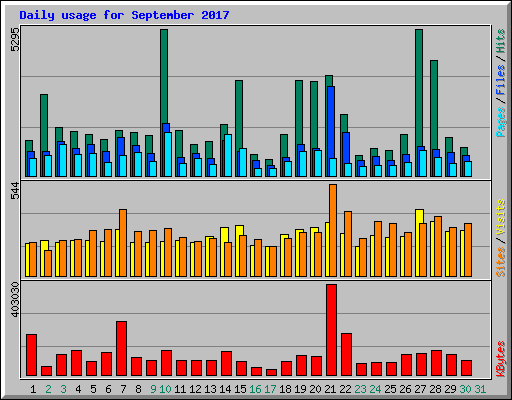Click day label 21 on the x-axis
This screenshot has width=512, height=400.
point(330,389)
